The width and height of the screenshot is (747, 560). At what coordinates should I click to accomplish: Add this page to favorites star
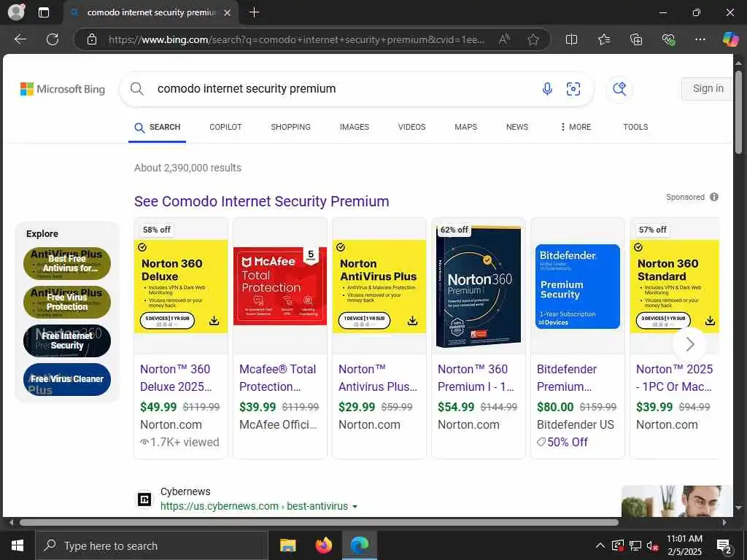tap(533, 39)
